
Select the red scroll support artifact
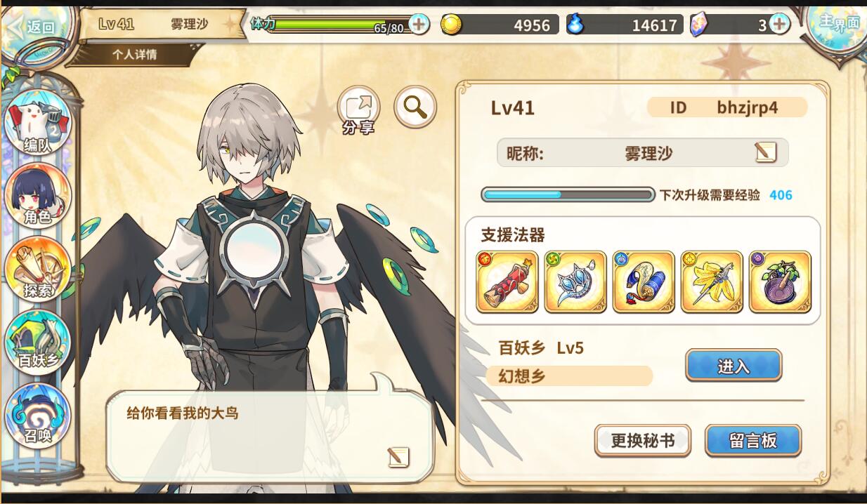pos(507,282)
